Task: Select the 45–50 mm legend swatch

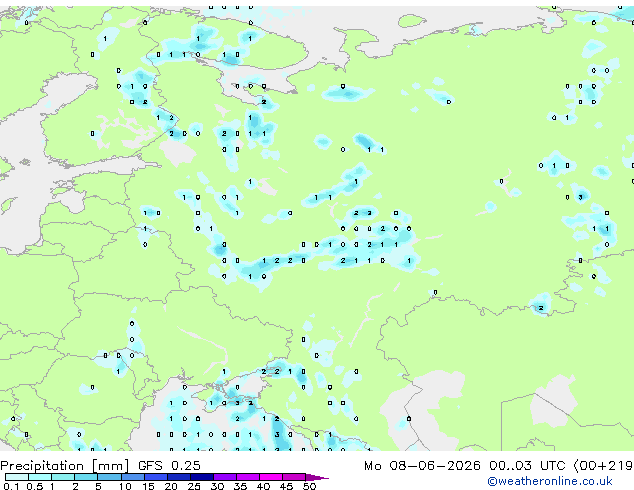Action: [294, 477]
